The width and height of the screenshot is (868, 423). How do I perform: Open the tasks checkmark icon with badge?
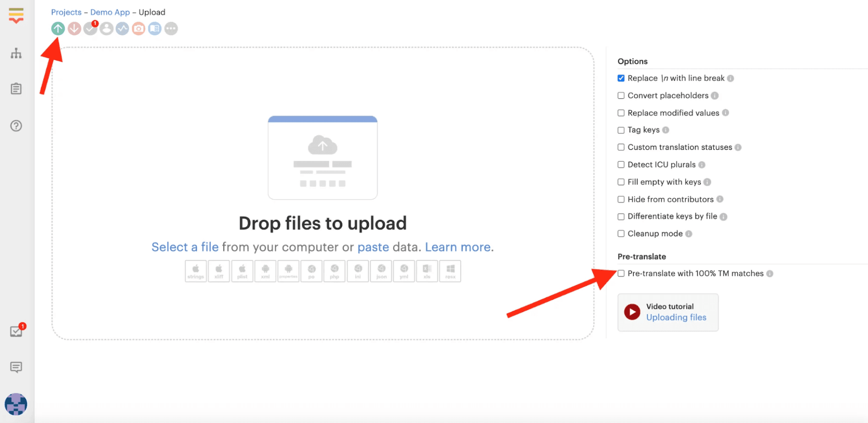[90, 29]
